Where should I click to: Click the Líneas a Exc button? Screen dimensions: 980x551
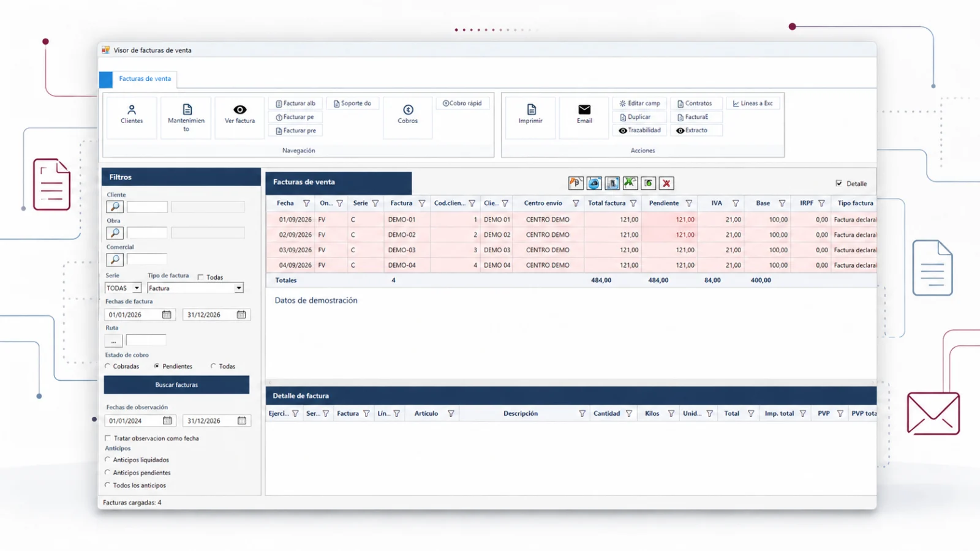pyautogui.click(x=753, y=103)
